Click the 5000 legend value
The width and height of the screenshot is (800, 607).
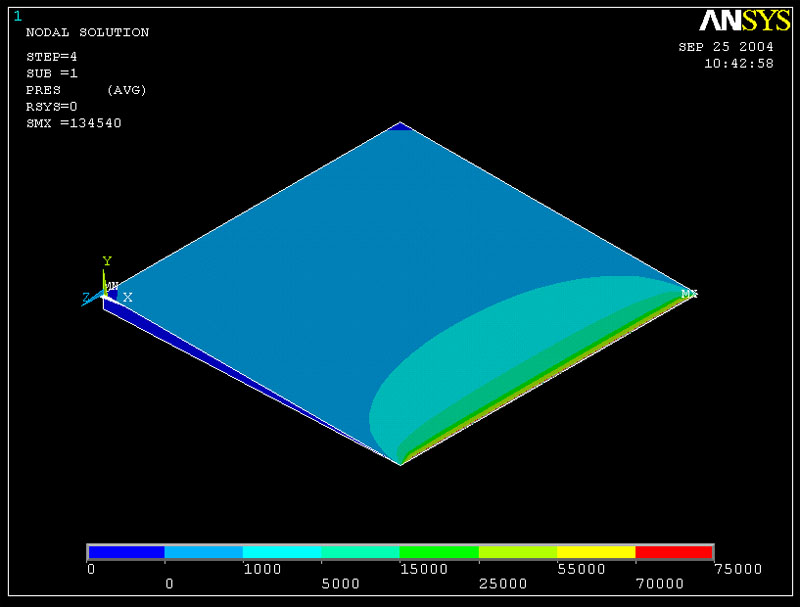[340, 584]
